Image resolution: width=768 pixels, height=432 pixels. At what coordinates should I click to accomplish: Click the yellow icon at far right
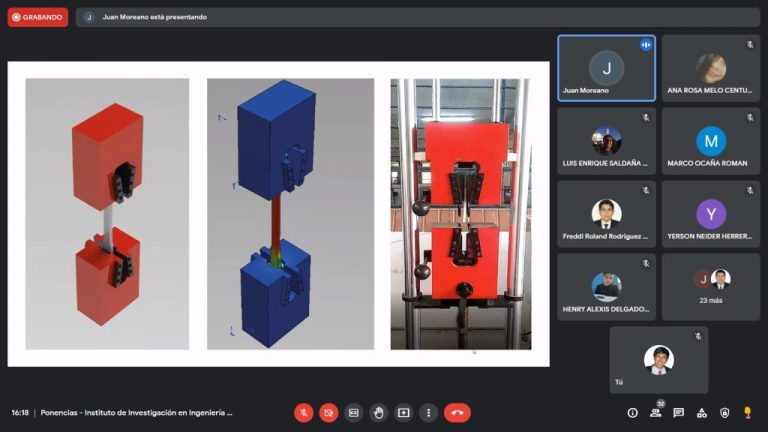pyautogui.click(x=748, y=412)
